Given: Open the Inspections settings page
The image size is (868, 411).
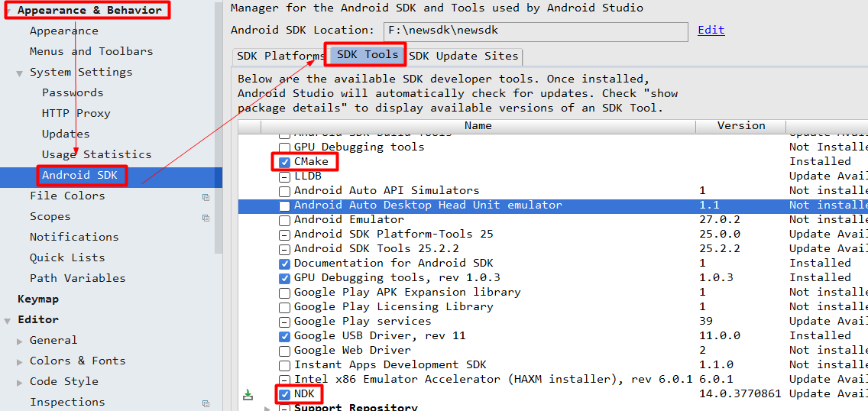Looking at the screenshot, I should pos(67,403).
